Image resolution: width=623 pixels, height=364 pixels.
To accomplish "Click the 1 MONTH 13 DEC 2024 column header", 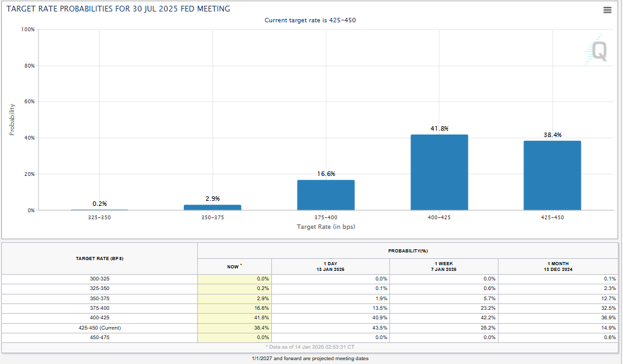I will click(x=558, y=266).
